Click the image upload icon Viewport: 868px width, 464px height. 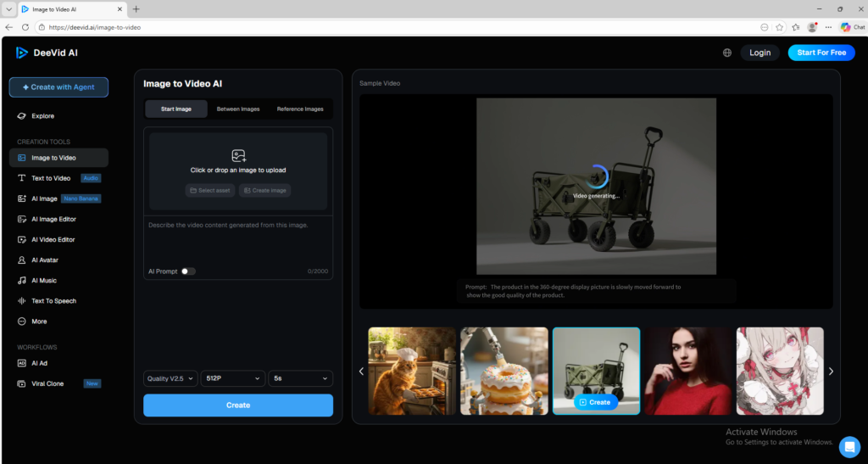[238, 156]
